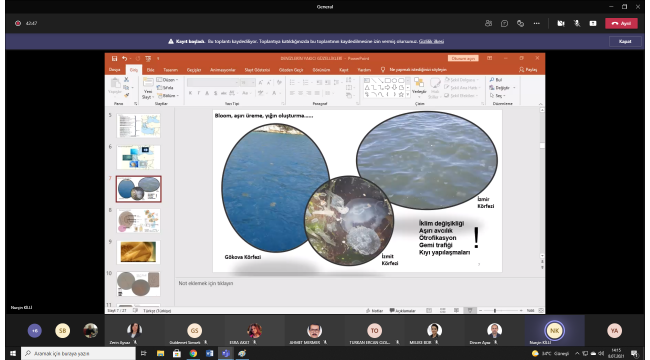650x360 pixels.
Task: Open Teams more actions ellipsis menu
Action: point(536,24)
